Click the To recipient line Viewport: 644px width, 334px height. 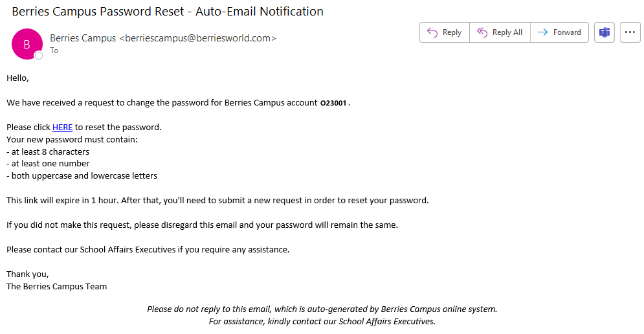tap(54, 50)
